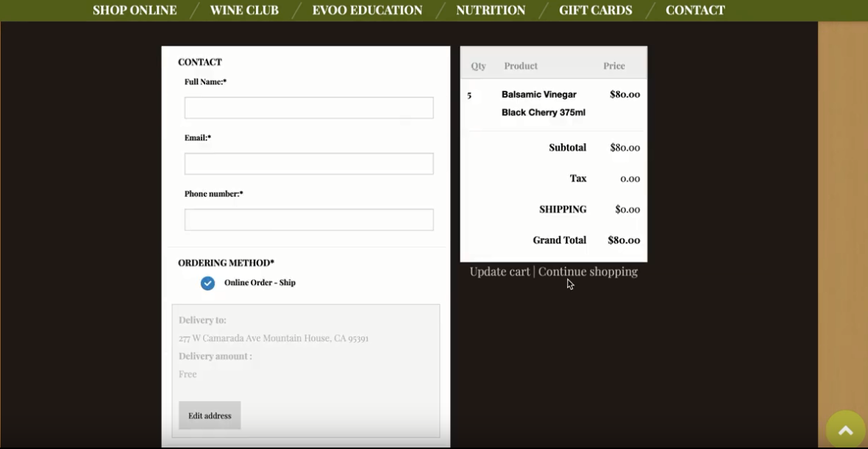Follow the Continue shopping link
Image resolution: width=868 pixels, height=449 pixels.
[x=588, y=271]
